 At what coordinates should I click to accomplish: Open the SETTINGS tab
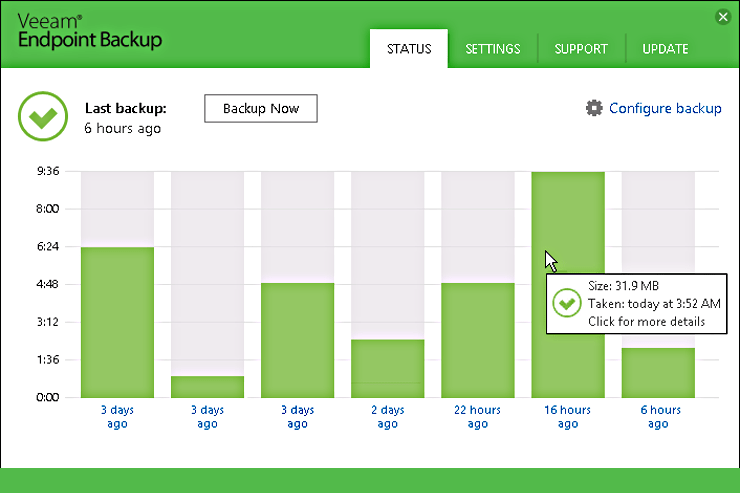492,49
